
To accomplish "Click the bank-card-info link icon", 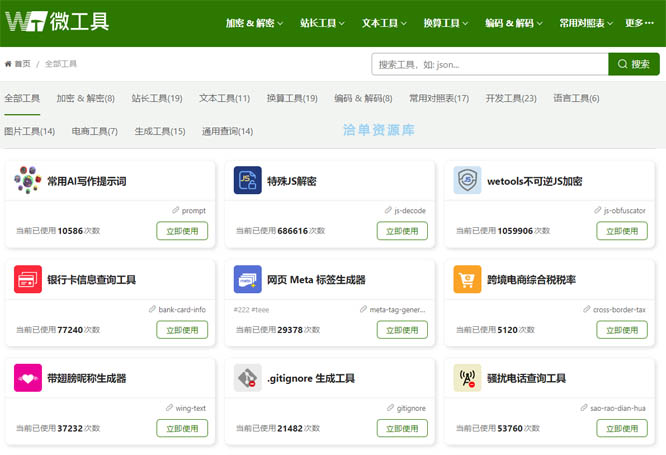I will pos(152,309).
